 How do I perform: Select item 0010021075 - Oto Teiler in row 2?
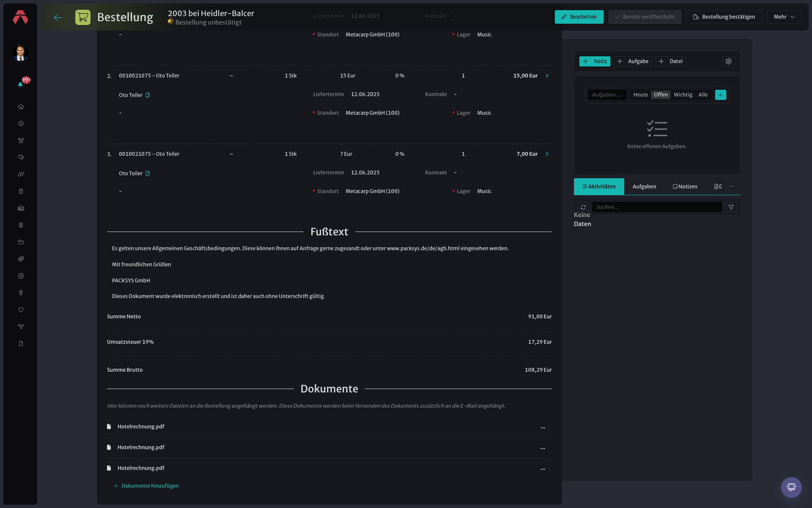point(149,76)
